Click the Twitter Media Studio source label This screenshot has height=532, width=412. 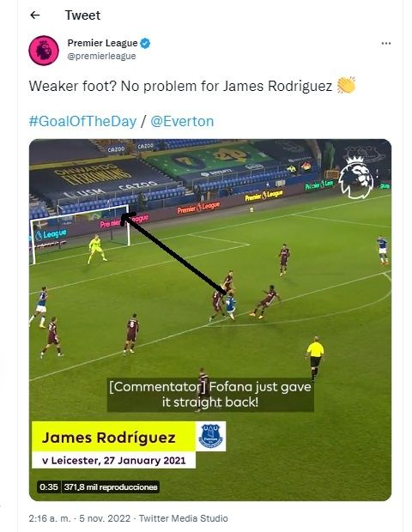[x=184, y=518]
